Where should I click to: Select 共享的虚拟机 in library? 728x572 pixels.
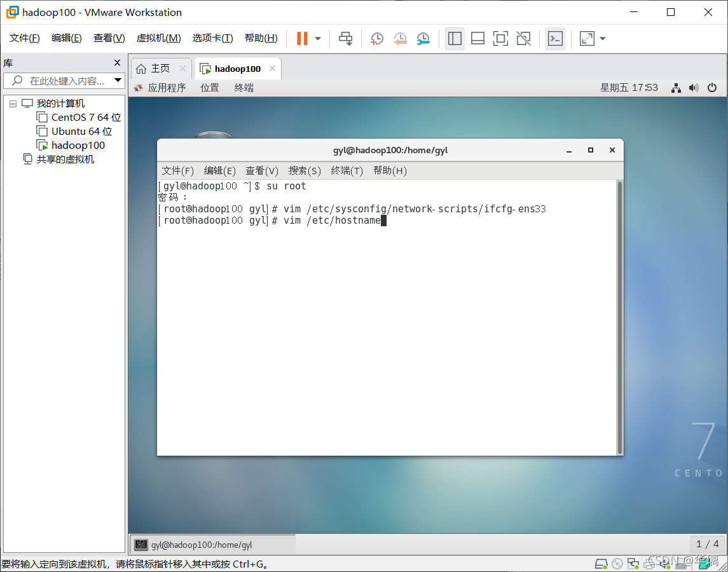[58, 160]
